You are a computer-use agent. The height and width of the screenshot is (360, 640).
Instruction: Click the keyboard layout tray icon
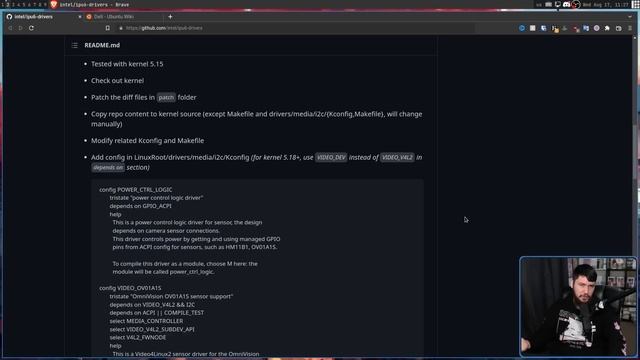[x=549, y=4]
